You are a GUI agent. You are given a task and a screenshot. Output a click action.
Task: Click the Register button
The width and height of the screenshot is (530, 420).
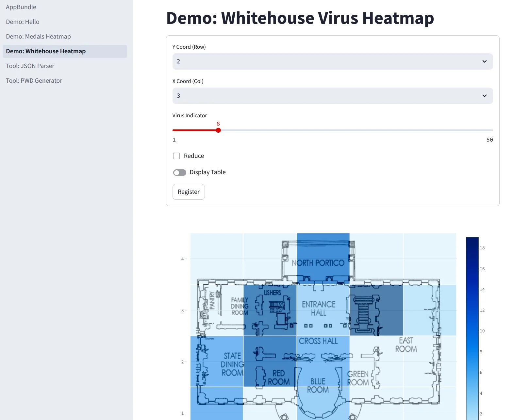pos(189,192)
